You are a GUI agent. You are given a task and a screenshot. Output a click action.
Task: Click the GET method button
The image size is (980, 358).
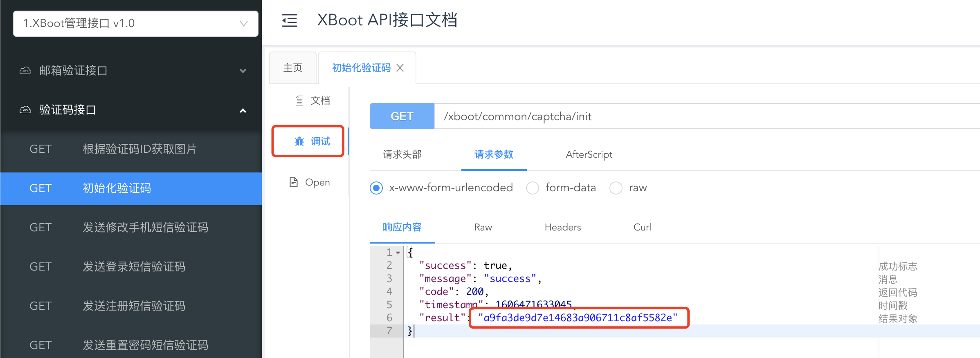point(402,116)
